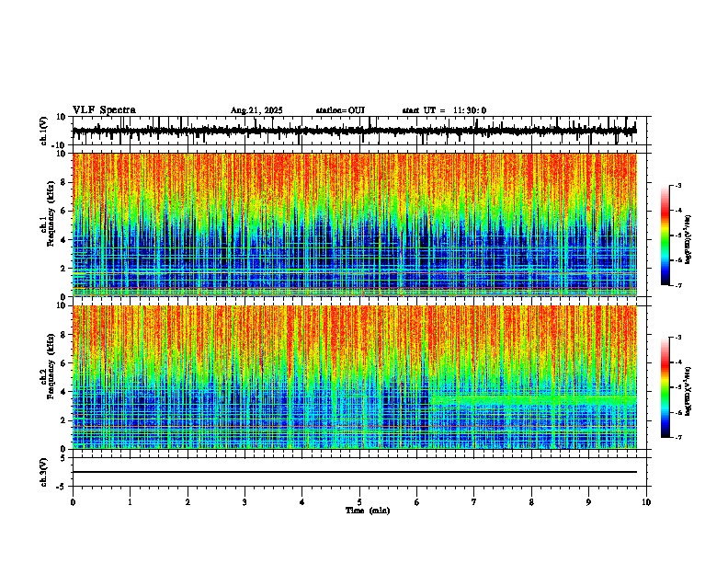The image size is (728, 563).
Task: Click the "5" tick on ch.3(V) axis
Action: click(64, 458)
